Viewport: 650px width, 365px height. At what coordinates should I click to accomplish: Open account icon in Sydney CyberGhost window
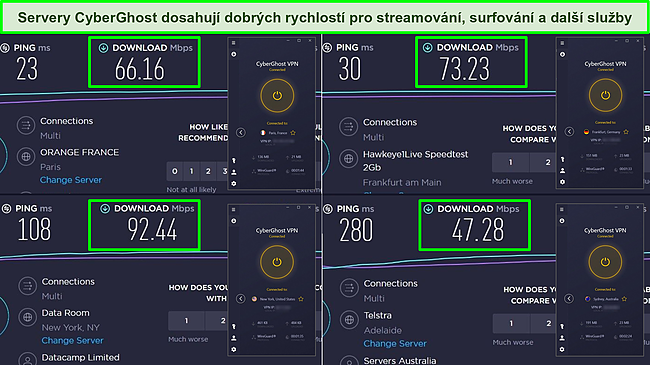562,338
